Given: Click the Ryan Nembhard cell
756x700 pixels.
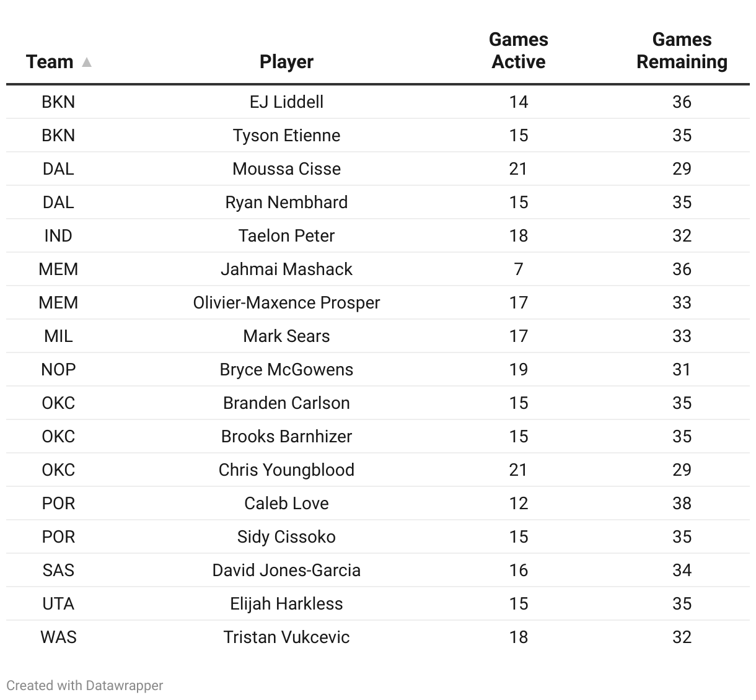Looking at the screenshot, I should tap(286, 202).
